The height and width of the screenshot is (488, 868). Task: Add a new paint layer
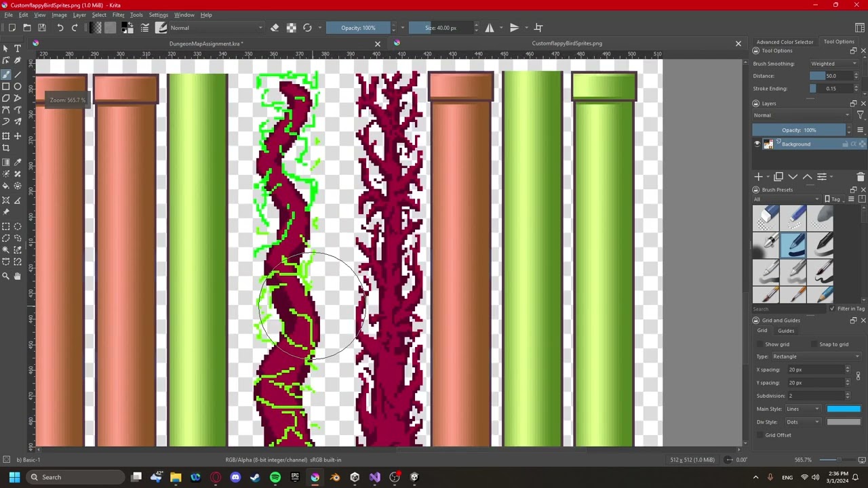point(758,177)
